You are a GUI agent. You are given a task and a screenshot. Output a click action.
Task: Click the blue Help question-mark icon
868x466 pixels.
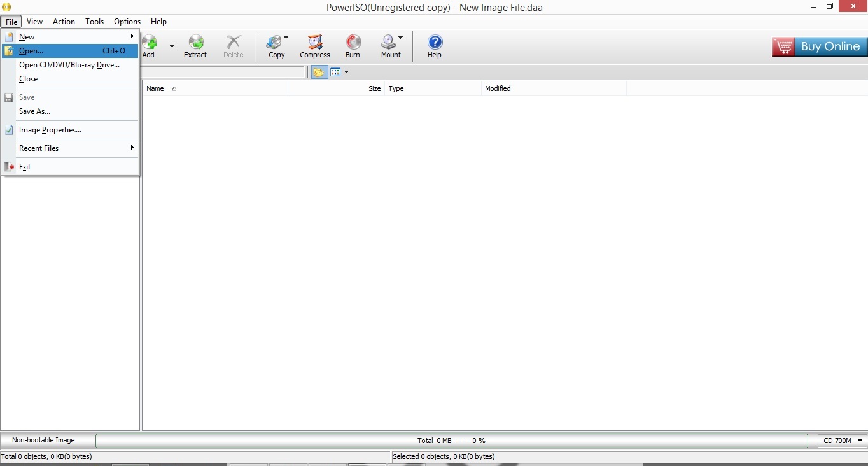tap(435, 43)
